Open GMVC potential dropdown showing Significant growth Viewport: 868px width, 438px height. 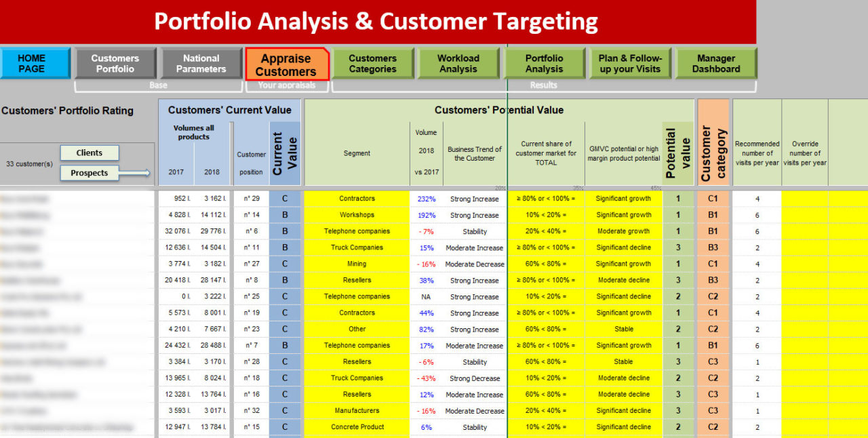tap(623, 199)
